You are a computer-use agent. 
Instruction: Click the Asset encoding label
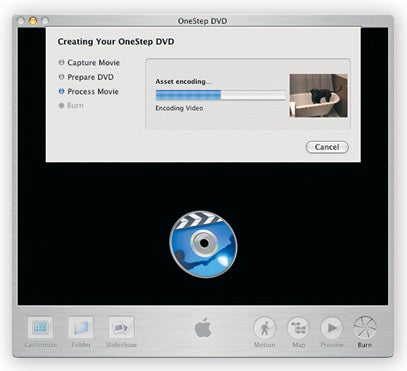click(x=183, y=81)
